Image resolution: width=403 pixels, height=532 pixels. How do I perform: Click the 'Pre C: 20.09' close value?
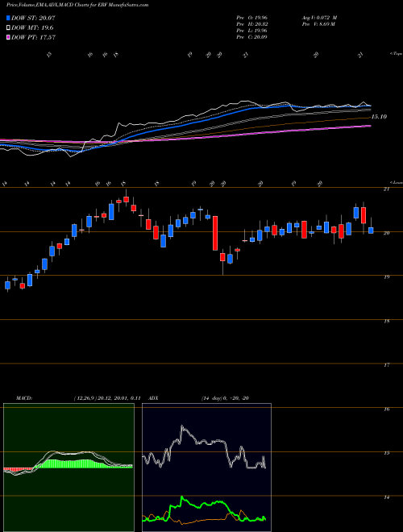click(x=251, y=37)
